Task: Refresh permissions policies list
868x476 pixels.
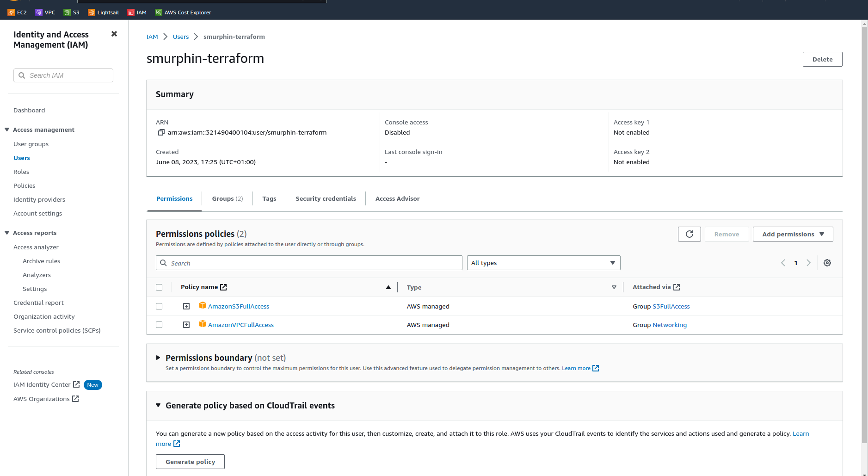Action: (689, 234)
